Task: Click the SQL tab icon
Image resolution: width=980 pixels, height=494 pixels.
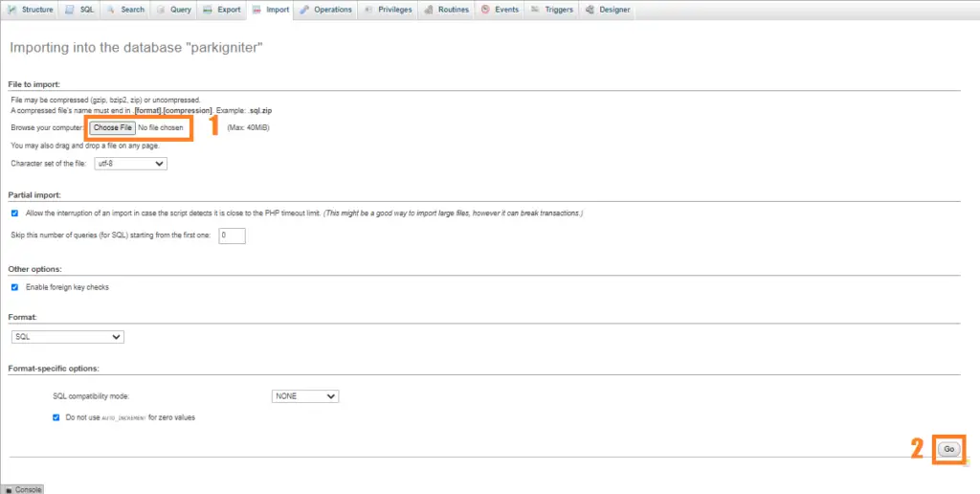Action: pos(71,10)
